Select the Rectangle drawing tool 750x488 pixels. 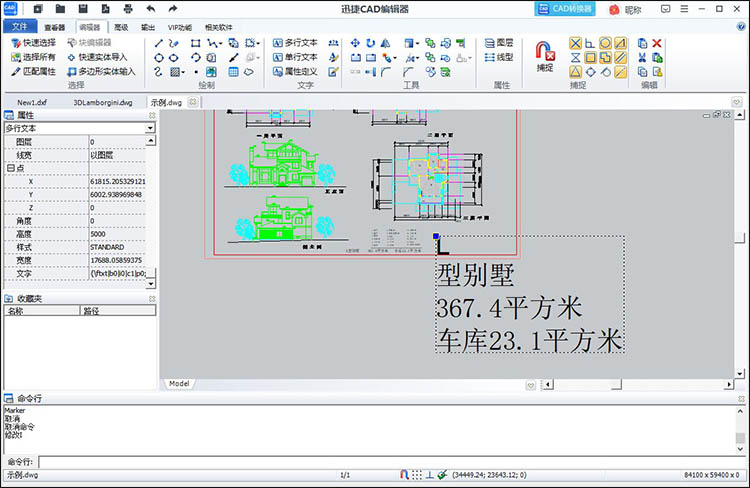tap(196, 44)
